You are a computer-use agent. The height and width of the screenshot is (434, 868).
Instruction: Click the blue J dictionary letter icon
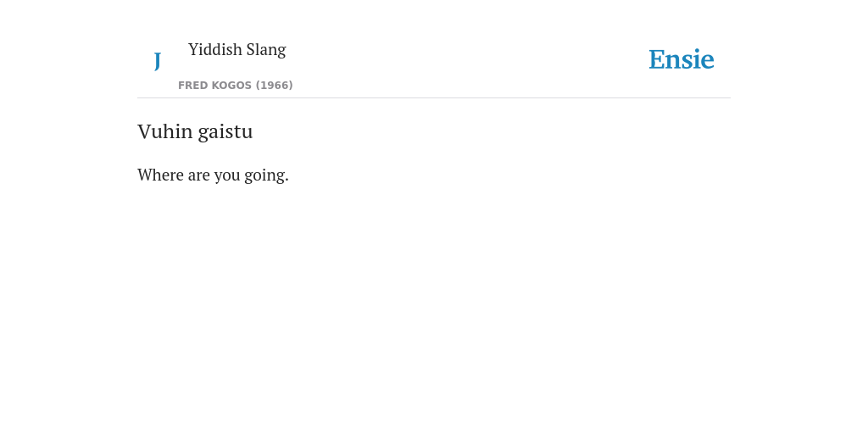157,61
